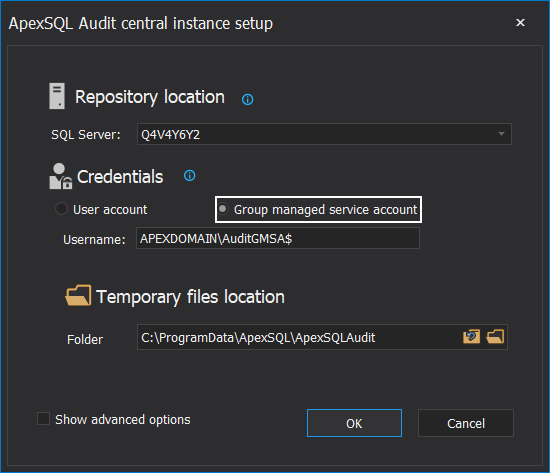Click the Q4V4Y6Y2 SQL Server combo box
This screenshot has width=550, height=473.
coord(324,134)
